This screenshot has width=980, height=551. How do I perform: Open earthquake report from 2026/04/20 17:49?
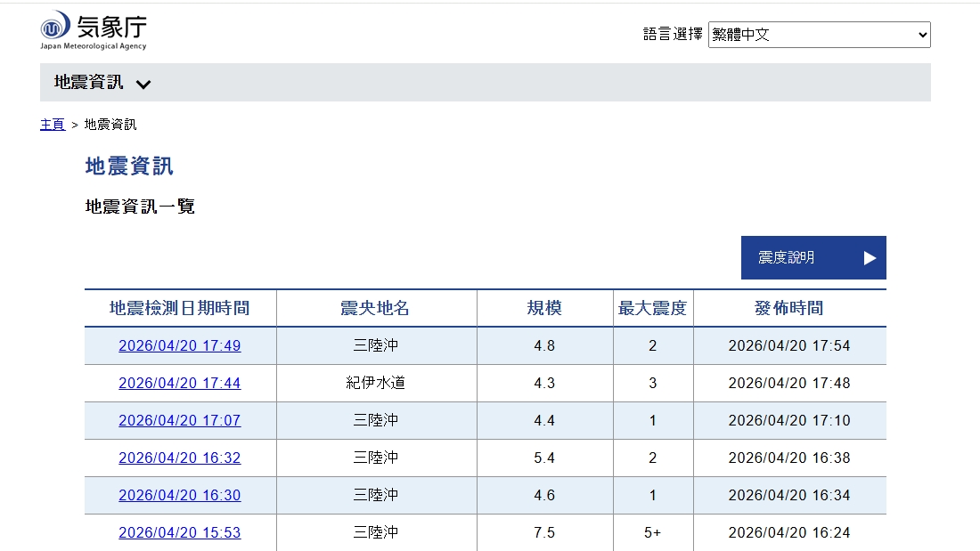179,346
